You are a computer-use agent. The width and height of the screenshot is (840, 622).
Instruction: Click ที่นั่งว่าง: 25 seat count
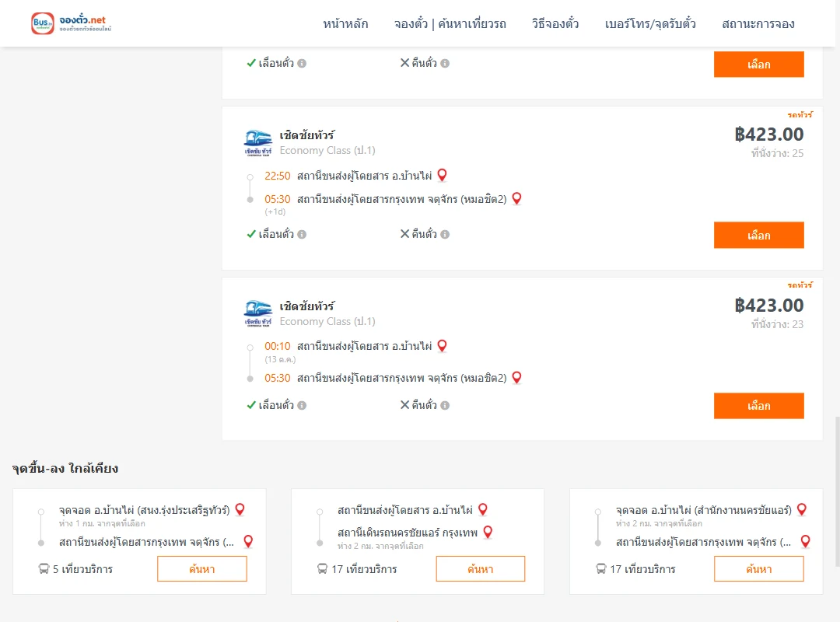[777, 153]
